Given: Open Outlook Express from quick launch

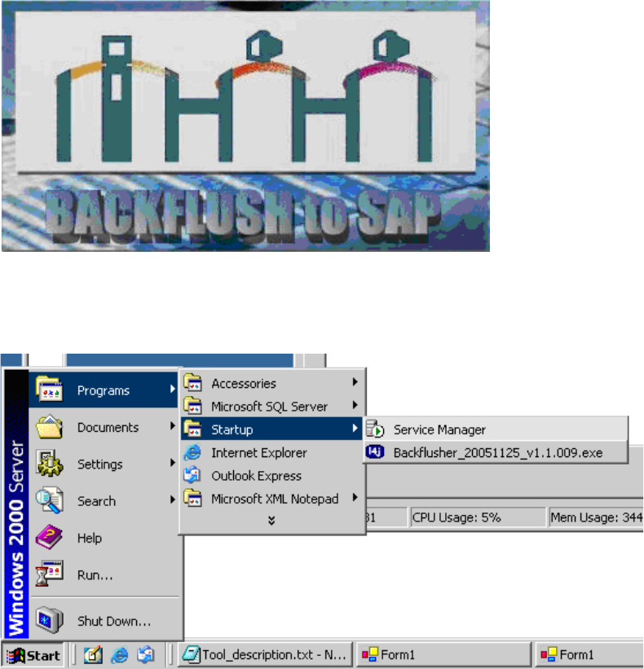Looking at the screenshot, I should (x=146, y=655).
